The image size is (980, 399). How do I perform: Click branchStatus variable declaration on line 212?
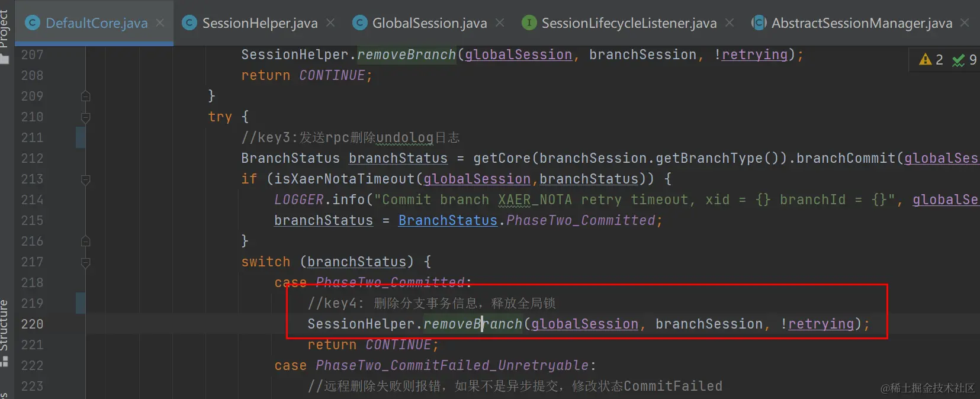[398, 158]
